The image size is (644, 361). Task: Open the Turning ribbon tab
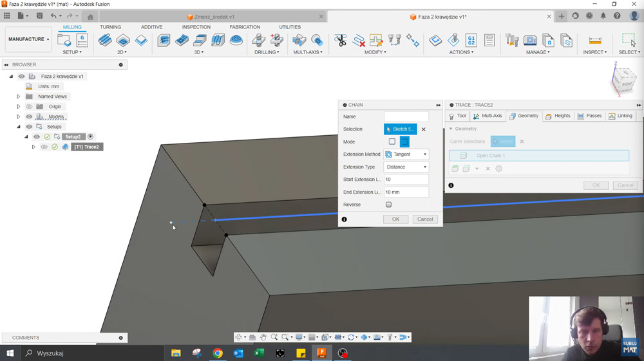[110, 27]
